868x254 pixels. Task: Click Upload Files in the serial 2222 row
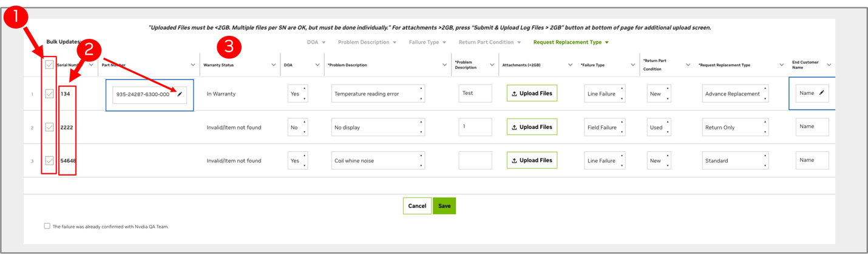point(532,126)
